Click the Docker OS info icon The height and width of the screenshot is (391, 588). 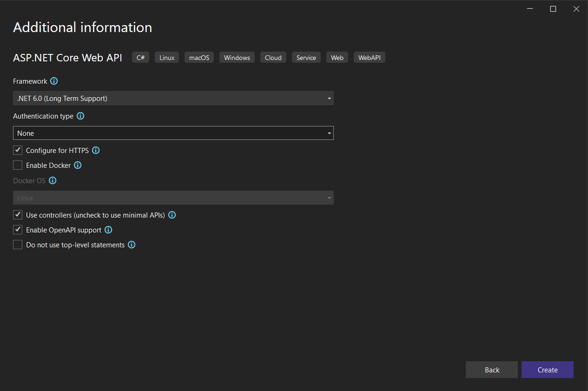pyautogui.click(x=53, y=181)
